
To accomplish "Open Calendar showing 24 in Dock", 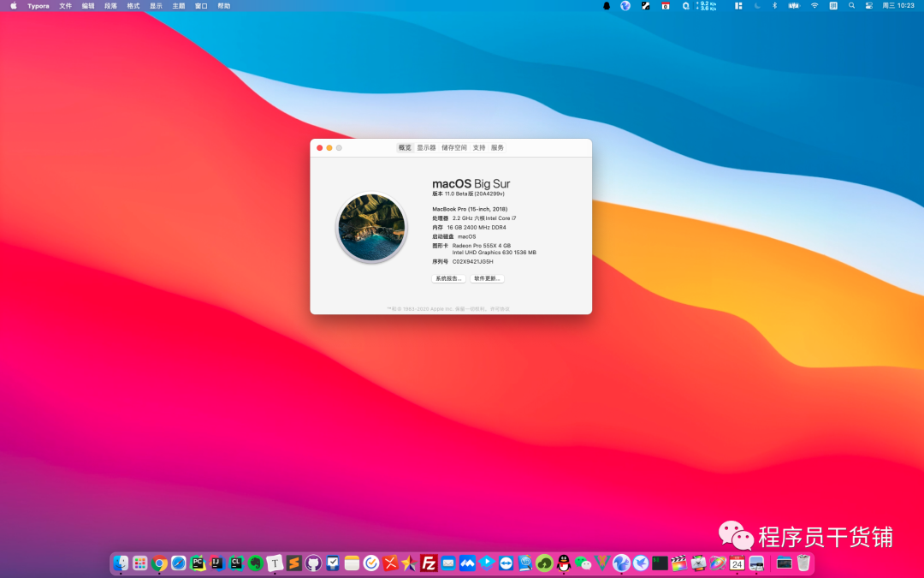I will tap(737, 563).
